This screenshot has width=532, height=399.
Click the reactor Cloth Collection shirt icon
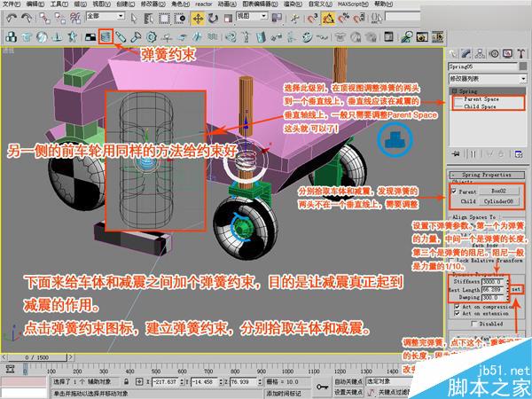pyautogui.click(x=27, y=36)
